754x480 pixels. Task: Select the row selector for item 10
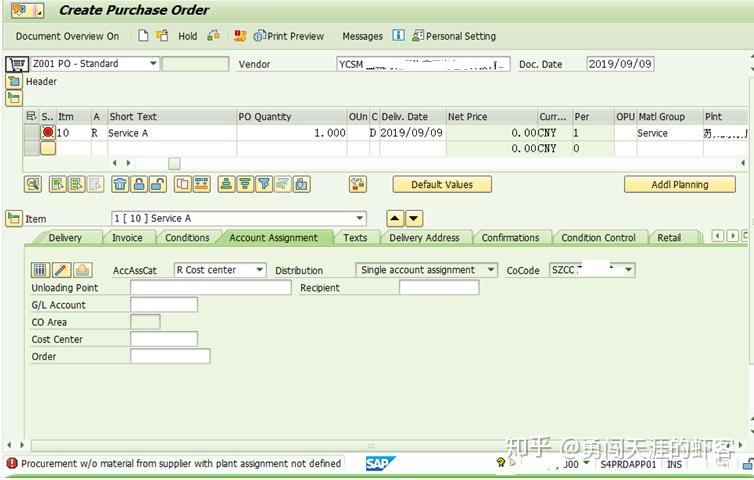coord(31,133)
